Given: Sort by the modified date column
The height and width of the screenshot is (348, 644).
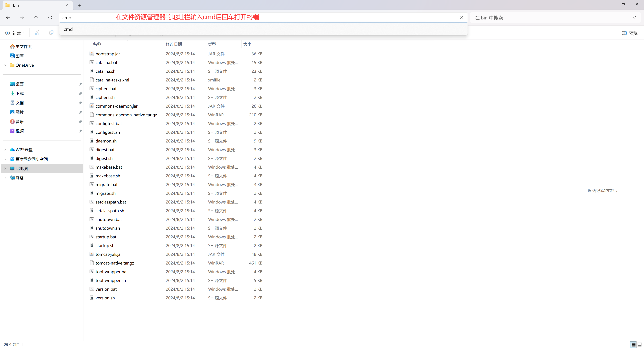Looking at the screenshot, I should click(x=174, y=44).
